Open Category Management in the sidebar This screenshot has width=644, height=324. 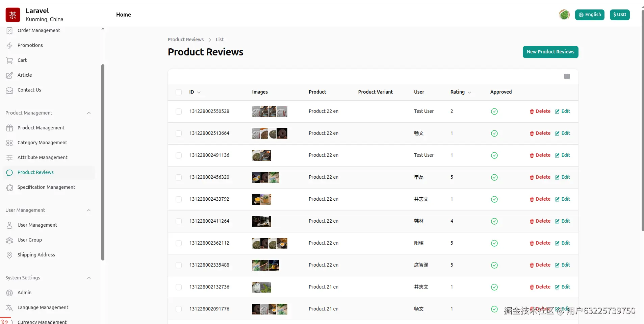click(42, 143)
